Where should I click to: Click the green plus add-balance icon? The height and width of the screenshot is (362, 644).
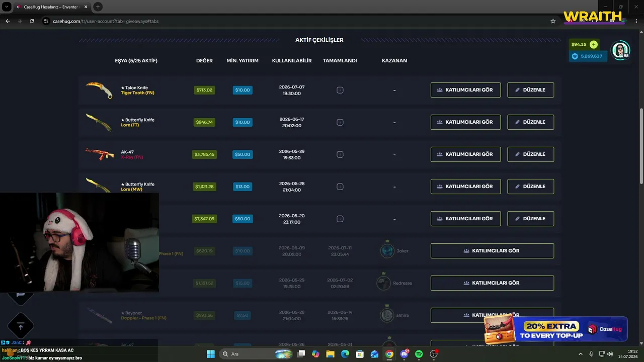(594, 45)
